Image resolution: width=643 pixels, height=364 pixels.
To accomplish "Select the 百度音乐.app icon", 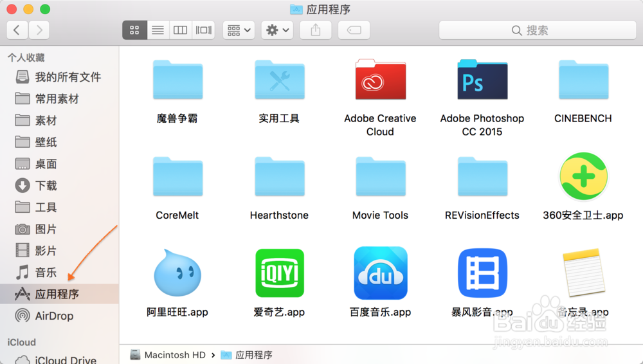I will coord(381,273).
